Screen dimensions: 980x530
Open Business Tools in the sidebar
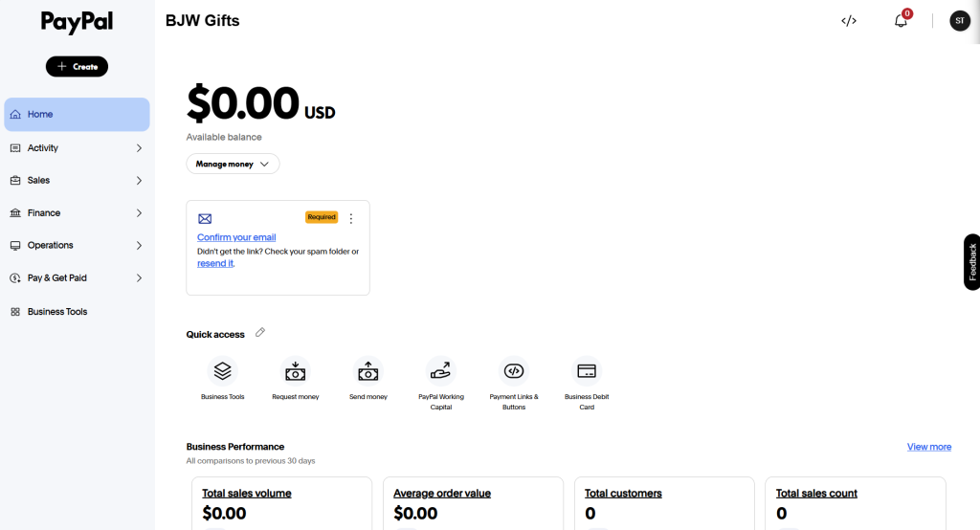56,312
